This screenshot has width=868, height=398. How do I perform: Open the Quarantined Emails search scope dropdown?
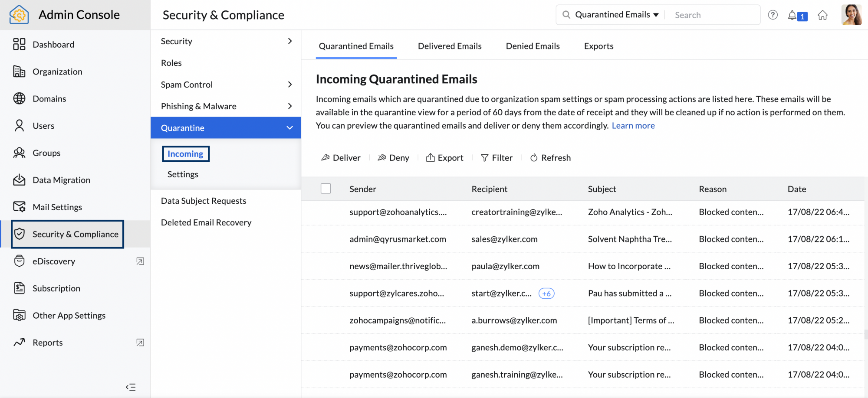coord(656,14)
